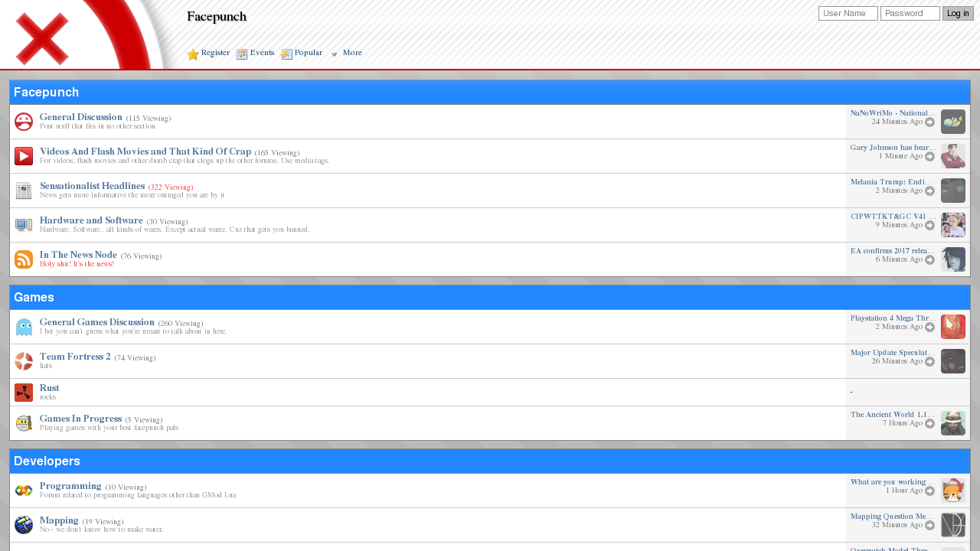Image resolution: width=980 pixels, height=551 pixels.
Task: Click the Programming forum icon
Action: [x=24, y=491]
